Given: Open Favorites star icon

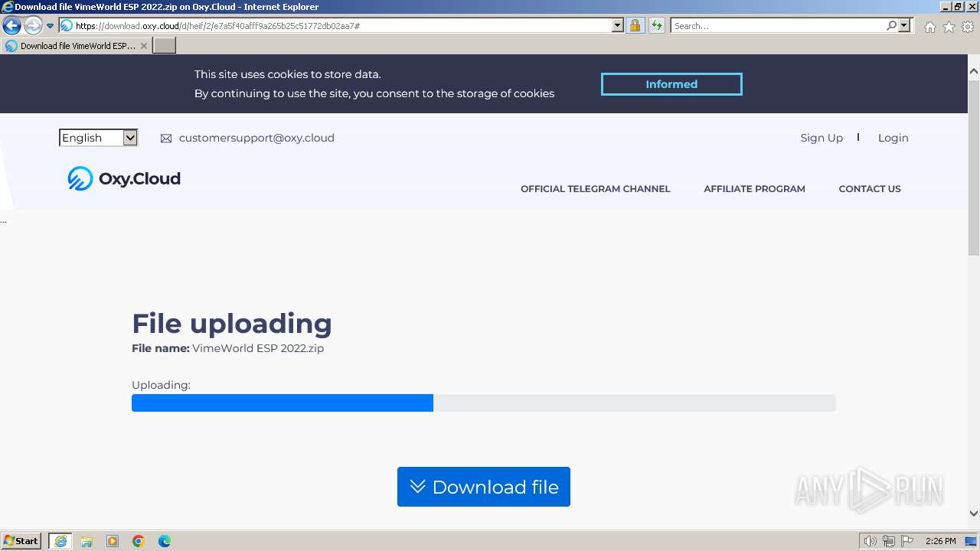Looking at the screenshot, I should click(x=949, y=27).
